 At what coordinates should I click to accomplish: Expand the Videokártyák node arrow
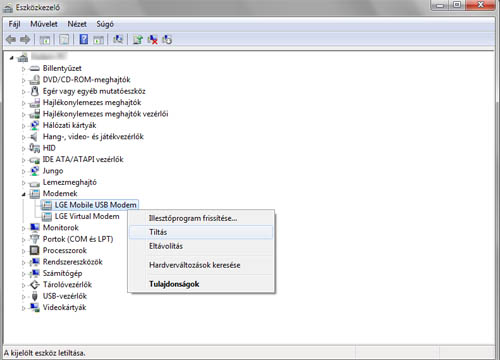(x=23, y=308)
